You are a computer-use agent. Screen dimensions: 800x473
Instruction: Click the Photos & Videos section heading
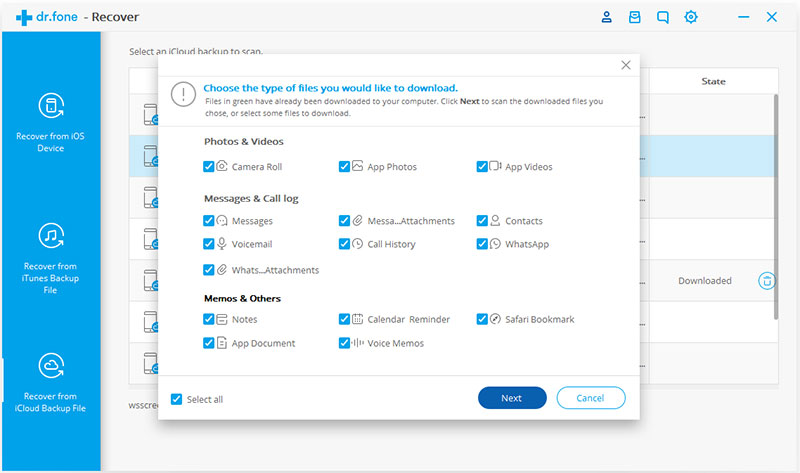tap(244, 141)
